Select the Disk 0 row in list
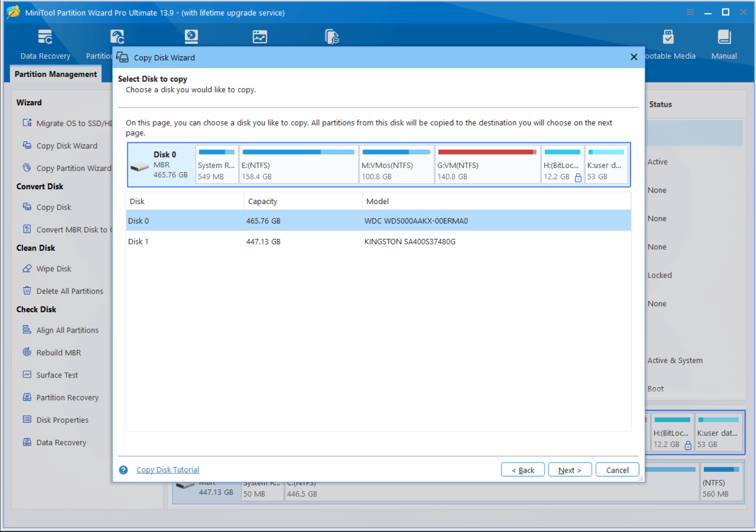This screenshot has height=532, width=756. 378,221
